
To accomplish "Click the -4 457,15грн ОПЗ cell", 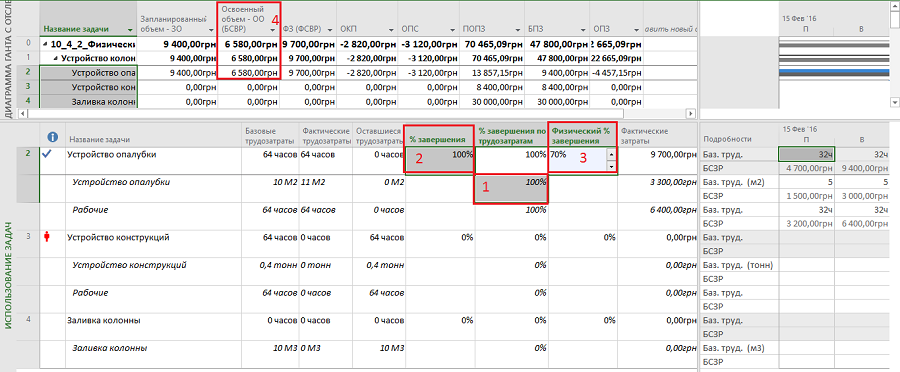I will pos(615,73).
